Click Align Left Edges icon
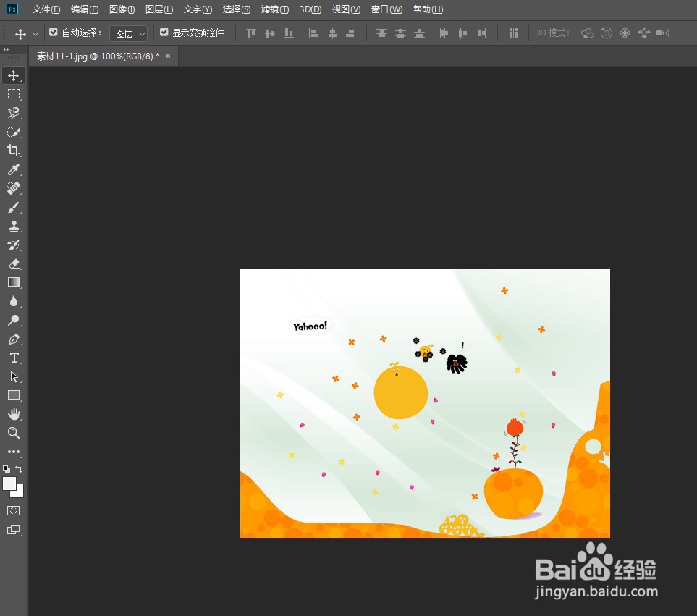Viewport: 697px width, 616px height. [x=314, y=33]
